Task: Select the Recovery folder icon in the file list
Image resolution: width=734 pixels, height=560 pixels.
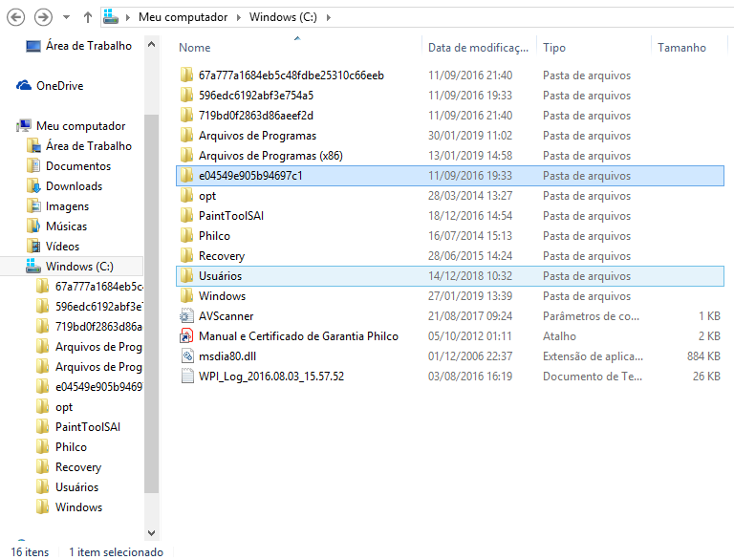Action: point(186,256)
